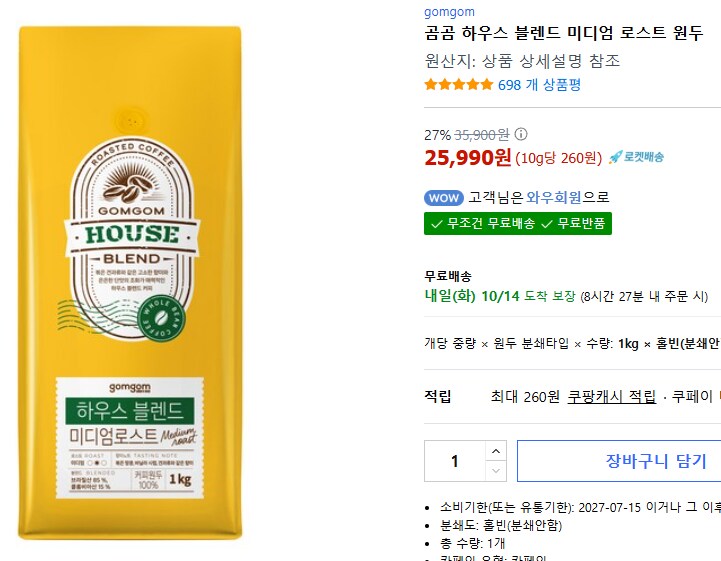Open the gomgom brand link

coord(449,12)
